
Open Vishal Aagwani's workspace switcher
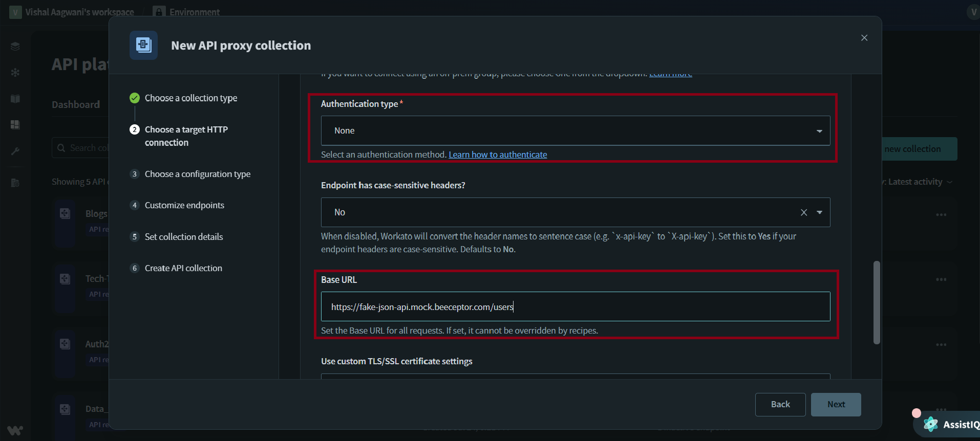tap(72, 12)
